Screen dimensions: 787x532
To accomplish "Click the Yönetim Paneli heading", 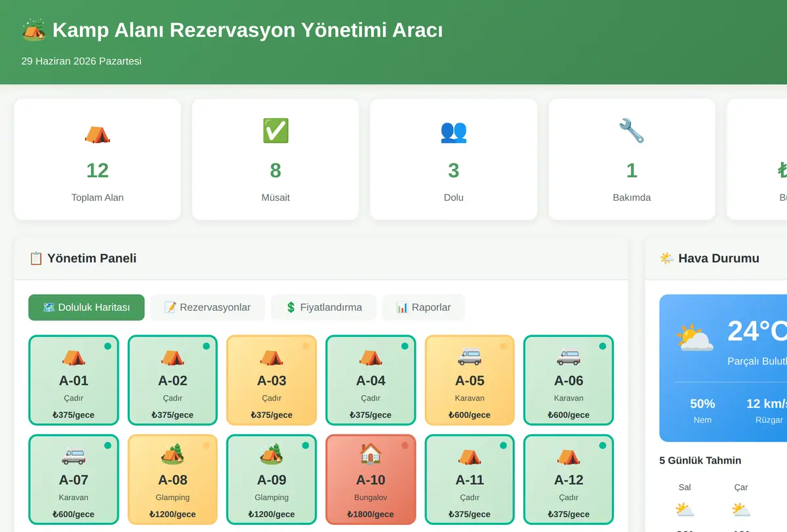I will 92,258.
